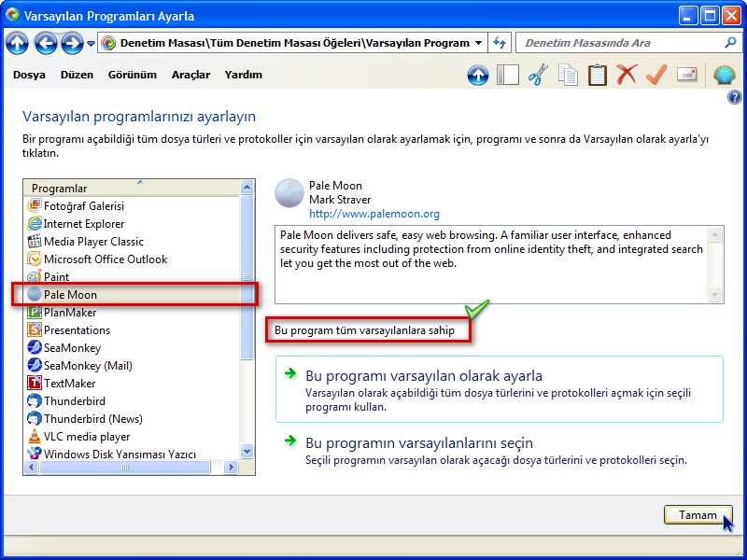Click program list horizontal scroll right arrow
This screenshot has height=560, width=747.
tap(231, 468)
